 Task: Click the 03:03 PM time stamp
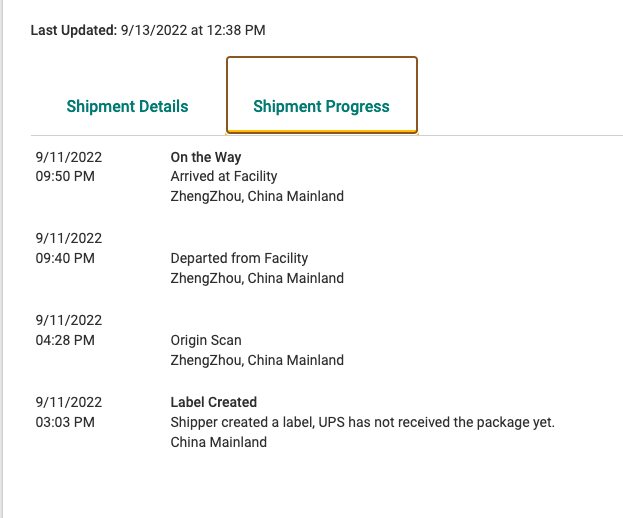tap(65, 422)
